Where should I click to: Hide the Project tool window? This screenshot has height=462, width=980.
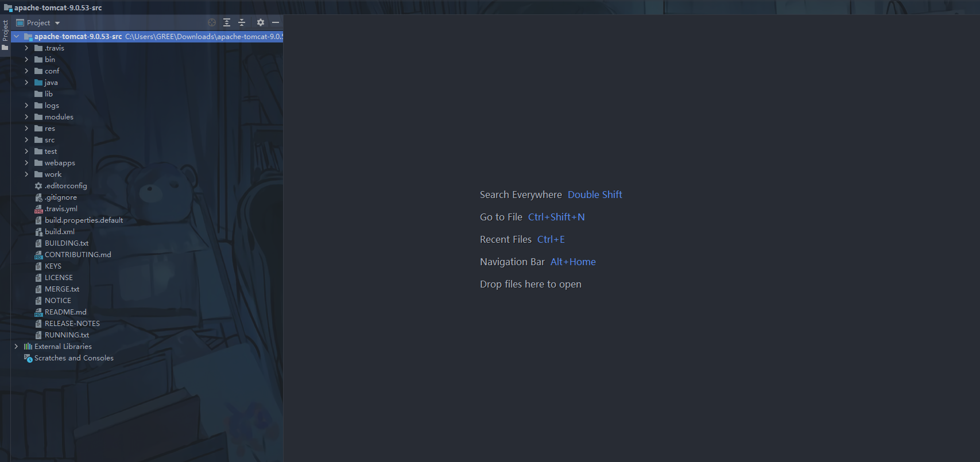[x=276, y=22]
